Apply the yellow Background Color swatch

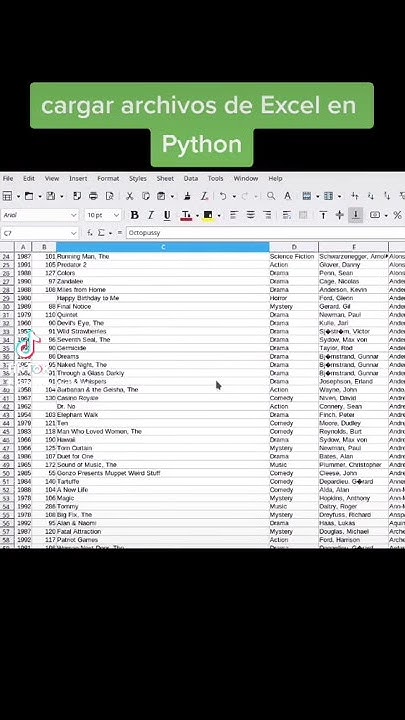208,215
